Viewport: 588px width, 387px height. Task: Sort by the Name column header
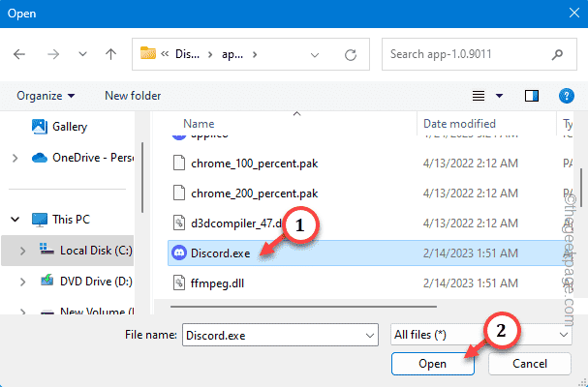click(199, 124)
